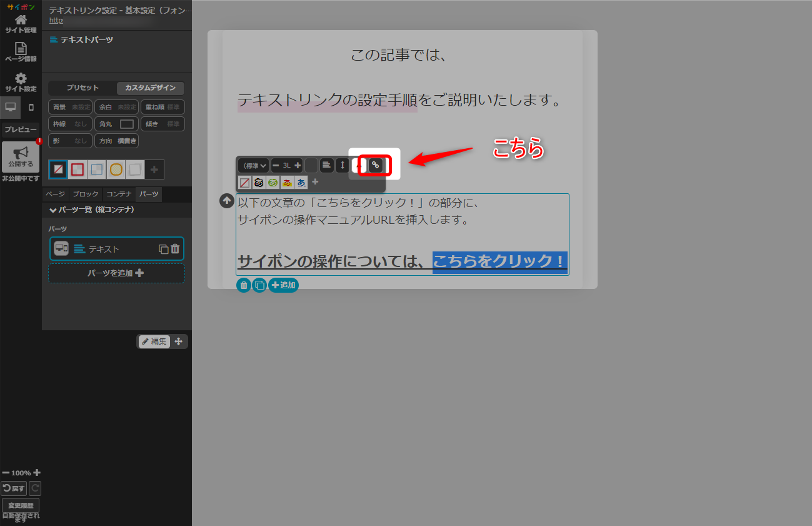Open 変更履歴 history
Screen dimensions: 812x526
click(21, 505)
